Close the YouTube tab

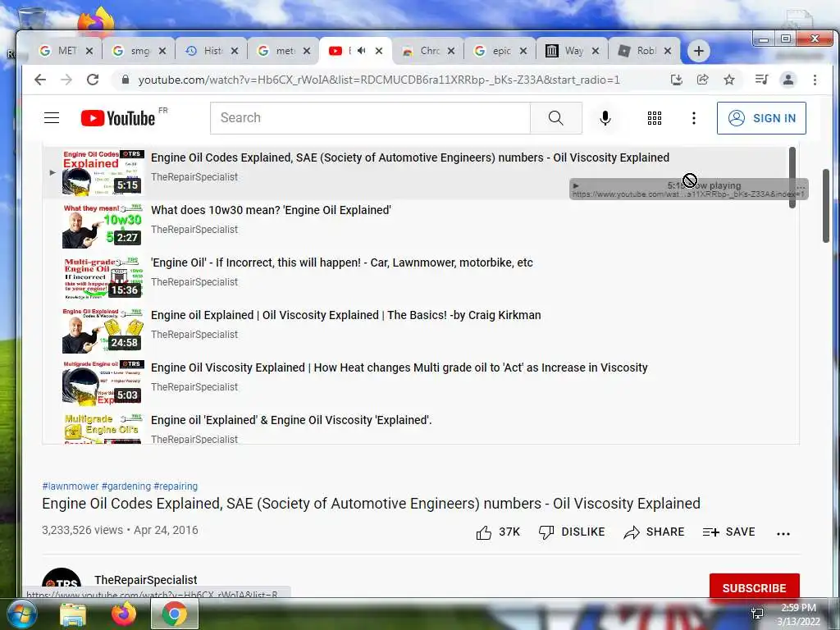pos(379,51)
